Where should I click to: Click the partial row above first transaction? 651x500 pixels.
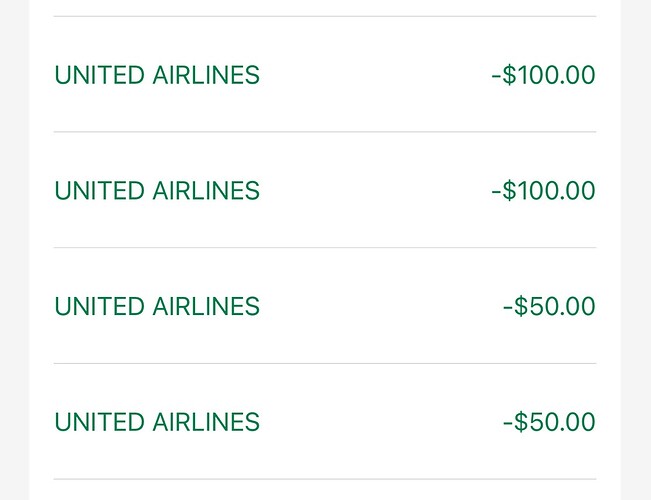325,8
